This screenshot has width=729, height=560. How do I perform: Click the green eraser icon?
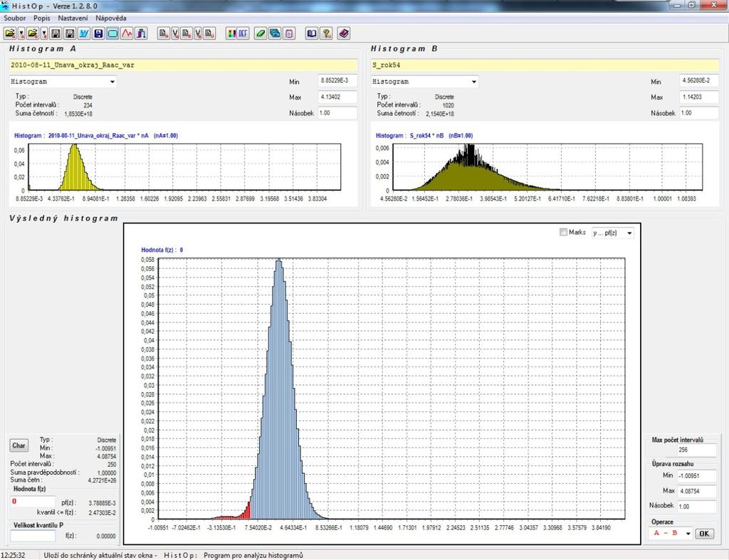261,33
